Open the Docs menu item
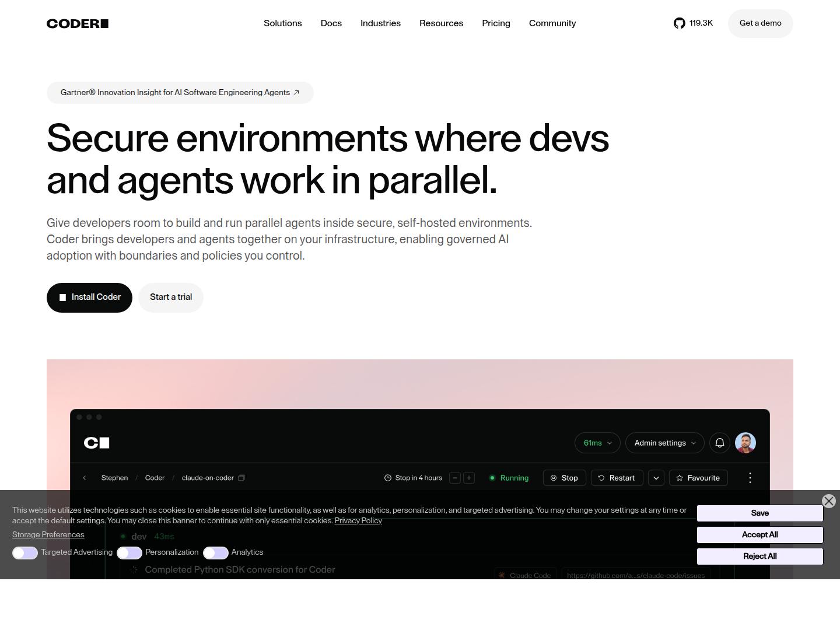 [331, 23]
